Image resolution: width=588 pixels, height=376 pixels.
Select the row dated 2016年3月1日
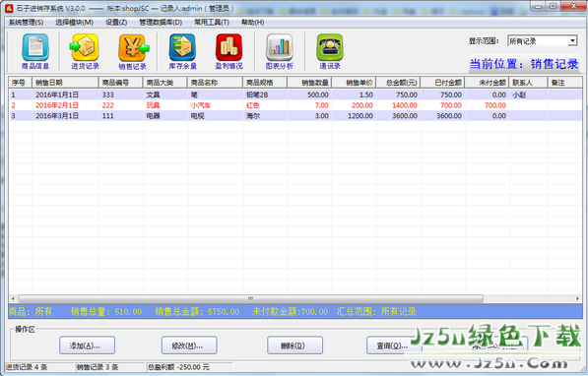(x=295, y=116)
